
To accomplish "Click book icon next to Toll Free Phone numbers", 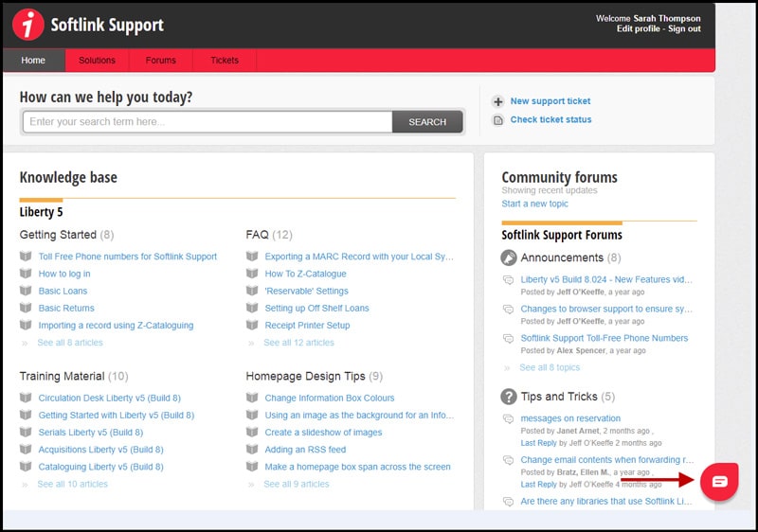I will click(26, 257).
